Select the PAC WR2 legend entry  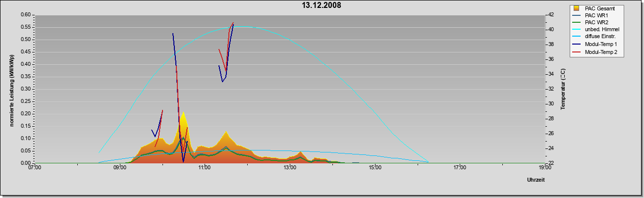point(591,22)
